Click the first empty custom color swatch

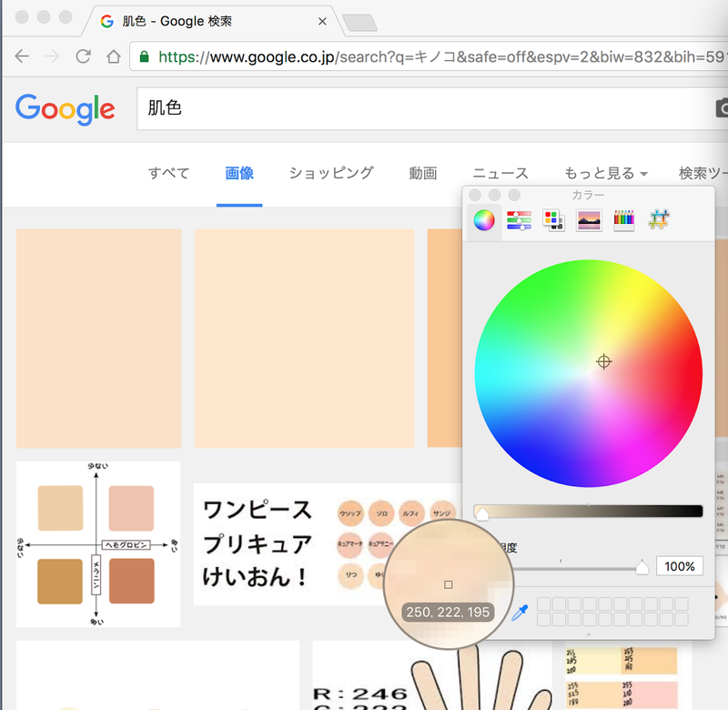point(543,604)
